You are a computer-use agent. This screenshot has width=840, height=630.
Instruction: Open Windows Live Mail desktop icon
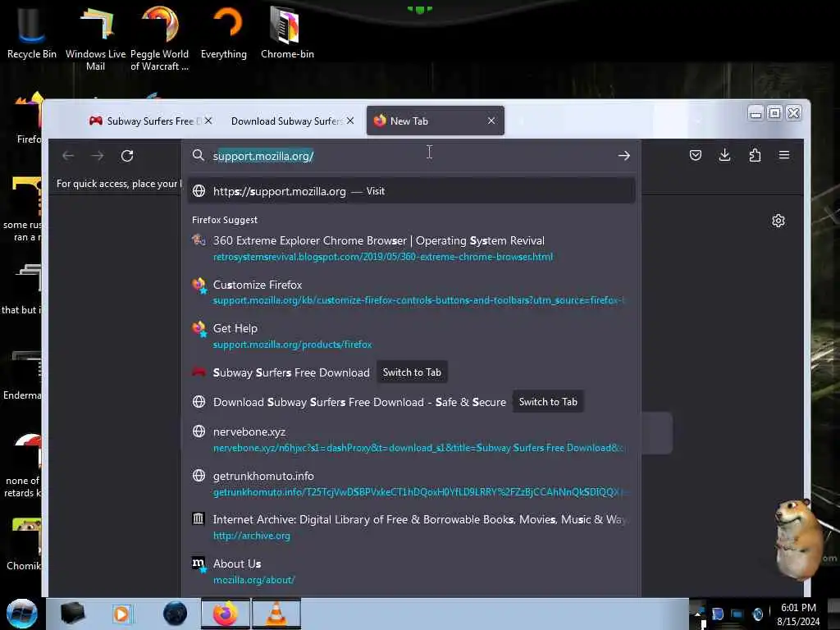click(95, 38)
